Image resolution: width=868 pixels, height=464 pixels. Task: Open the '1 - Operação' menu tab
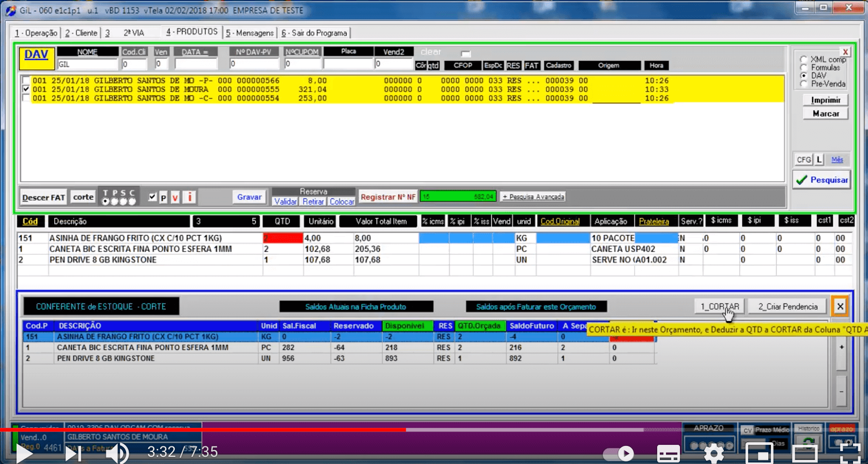tap(36, 33)
